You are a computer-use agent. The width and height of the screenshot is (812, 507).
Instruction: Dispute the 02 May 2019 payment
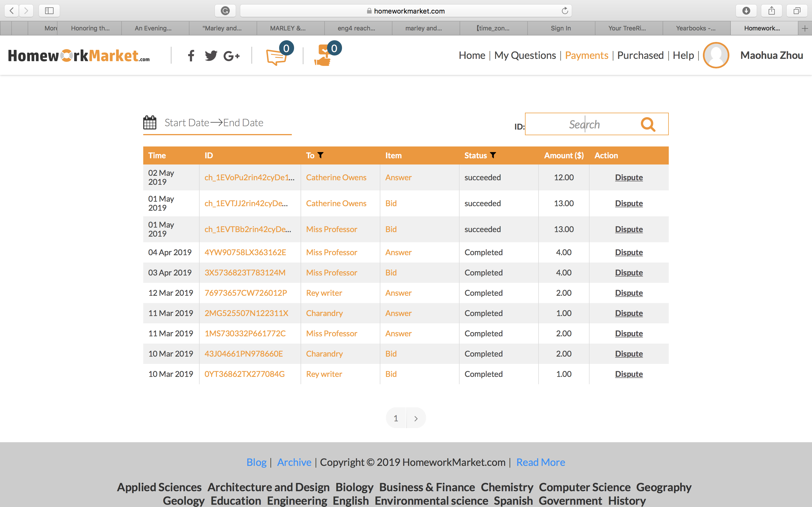click(x=629, y=177)
